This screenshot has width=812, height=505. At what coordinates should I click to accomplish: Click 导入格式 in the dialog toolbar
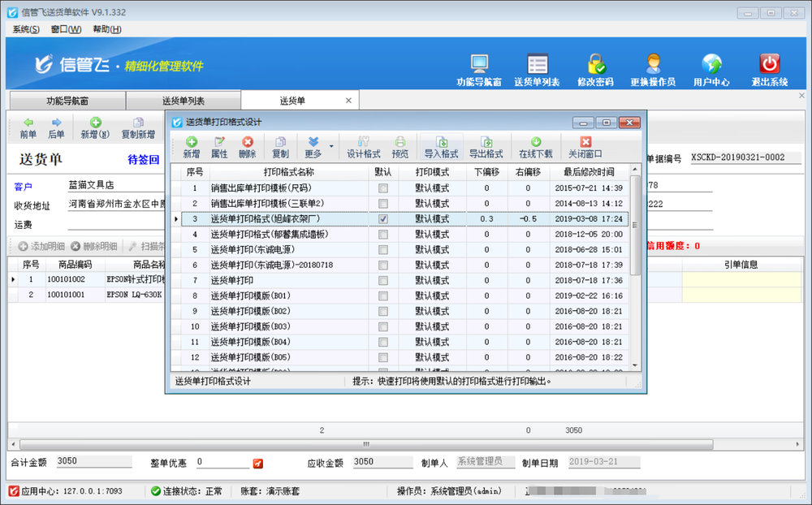[441, 147]
